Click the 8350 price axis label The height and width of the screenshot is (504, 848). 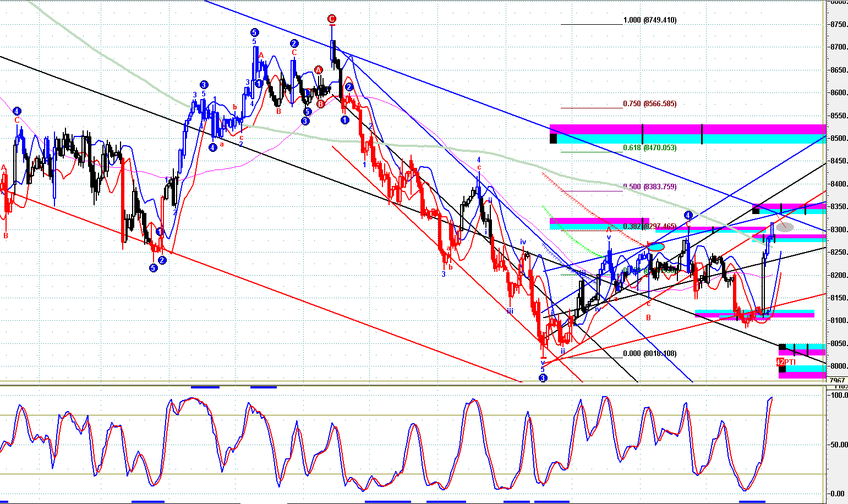click(x=839, y=207)
